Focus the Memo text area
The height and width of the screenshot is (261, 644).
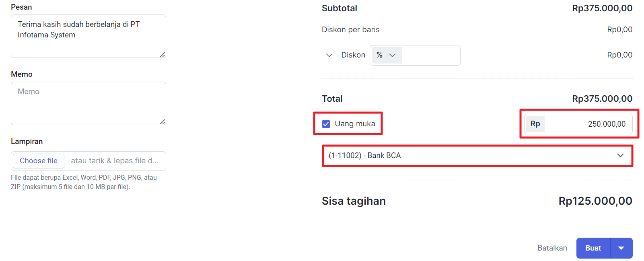(x=88, y=103)
